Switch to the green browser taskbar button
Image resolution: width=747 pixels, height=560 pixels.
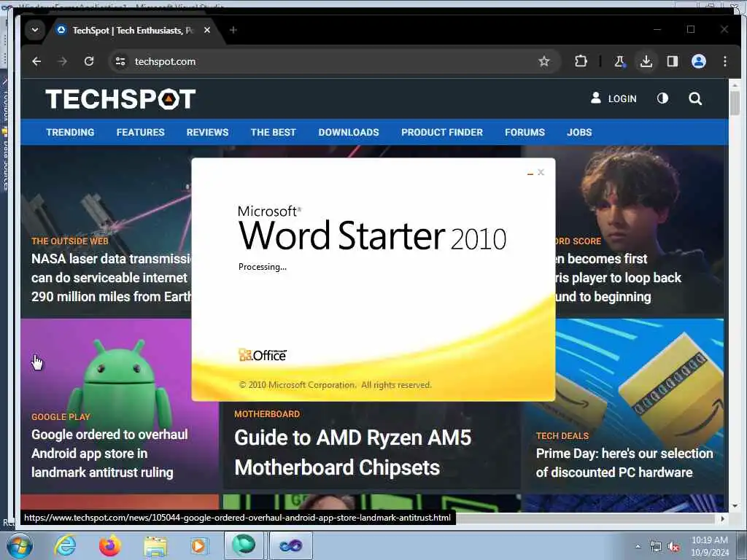click(244, 545)
